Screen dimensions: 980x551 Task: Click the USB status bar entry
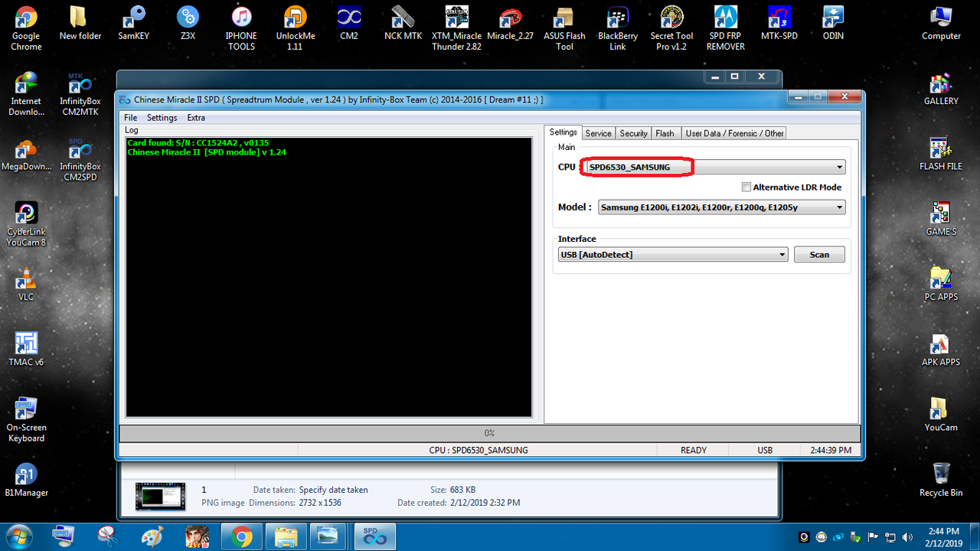pyautogui.click(x=765, y=451)
